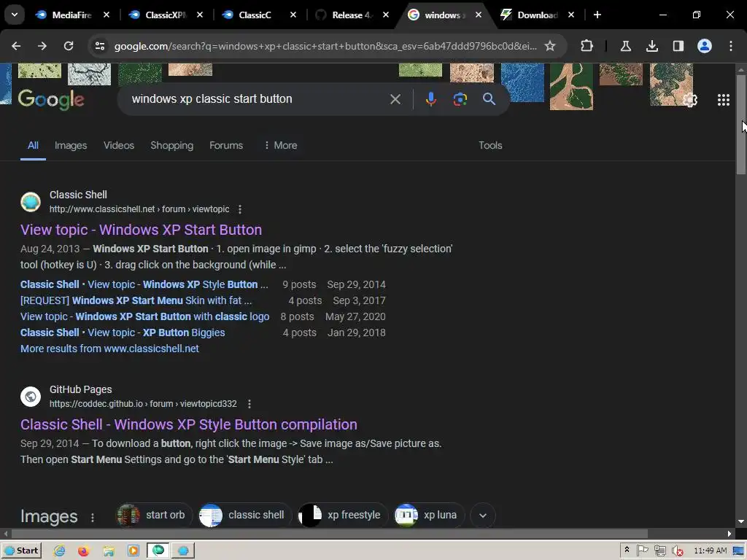Select the All results tab
Image resolution: width=747 pixels, height=560 pixels.
pyautogui.click(x=33, y=145)
